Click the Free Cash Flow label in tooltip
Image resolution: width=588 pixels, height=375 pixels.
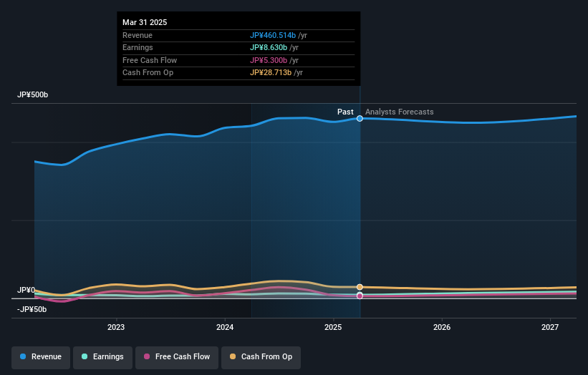[150, 60]
